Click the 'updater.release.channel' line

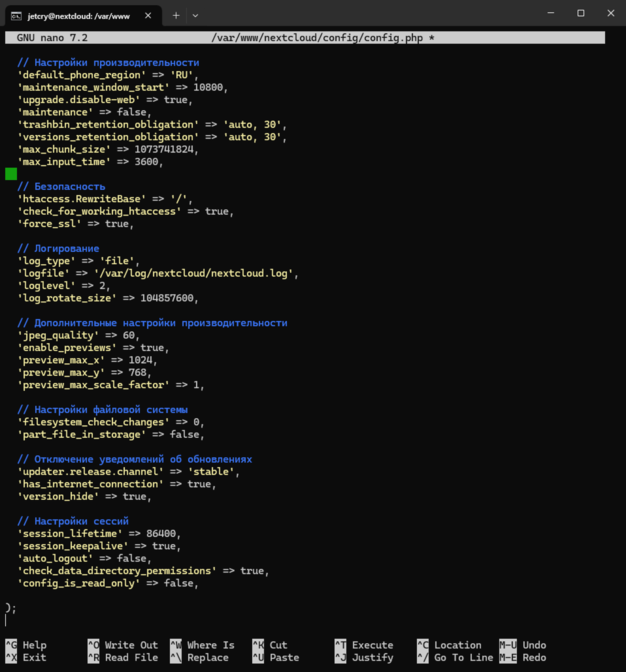coord(129,472)
